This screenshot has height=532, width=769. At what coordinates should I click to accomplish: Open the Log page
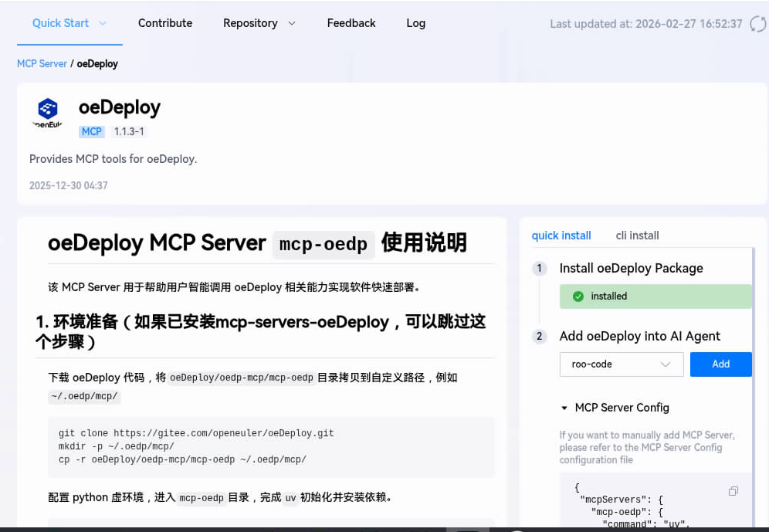coord(415,23)
